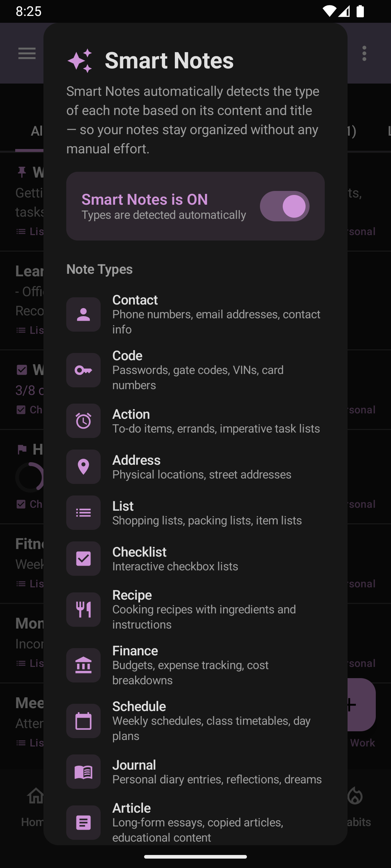Viewport: 391px width, 868px height.
Task: Tap the List lines icon
Action: click(83, 512)
